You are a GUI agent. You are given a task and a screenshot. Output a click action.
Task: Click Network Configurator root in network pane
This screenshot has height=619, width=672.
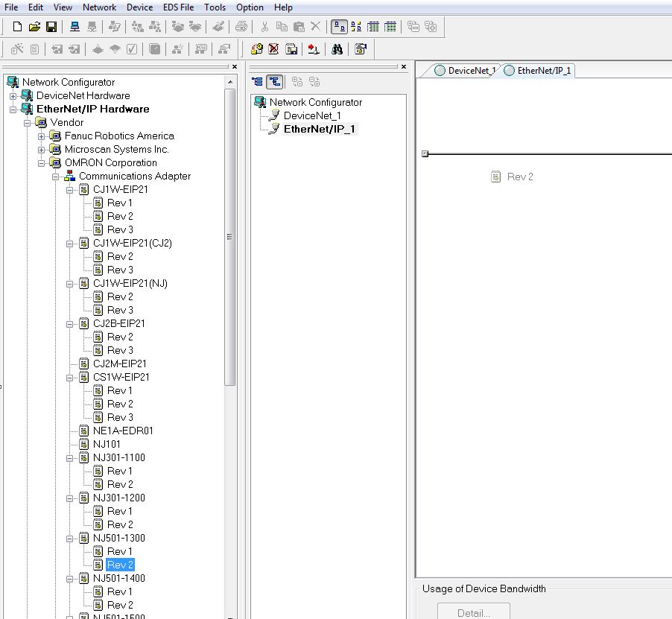(x=316, y=102)
